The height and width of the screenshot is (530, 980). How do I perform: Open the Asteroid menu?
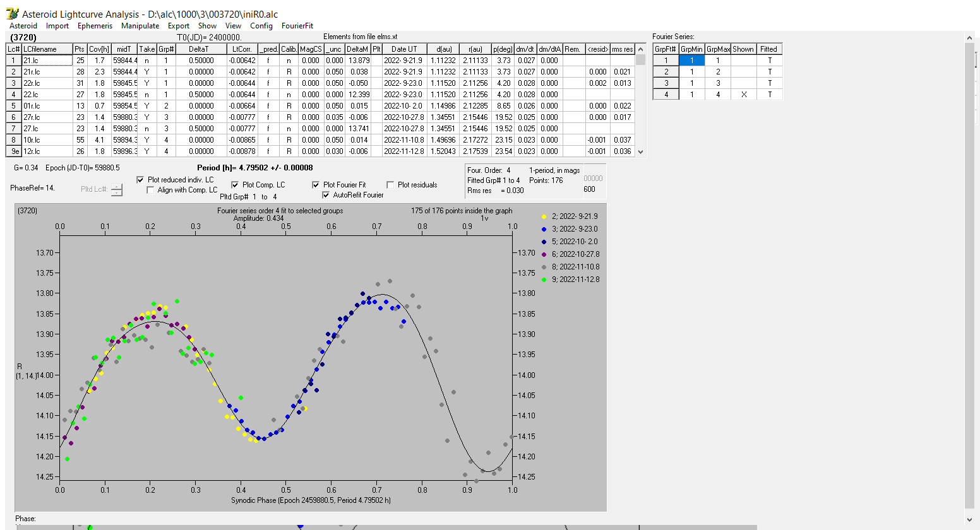pyautogui.click(x=23, y=26)
